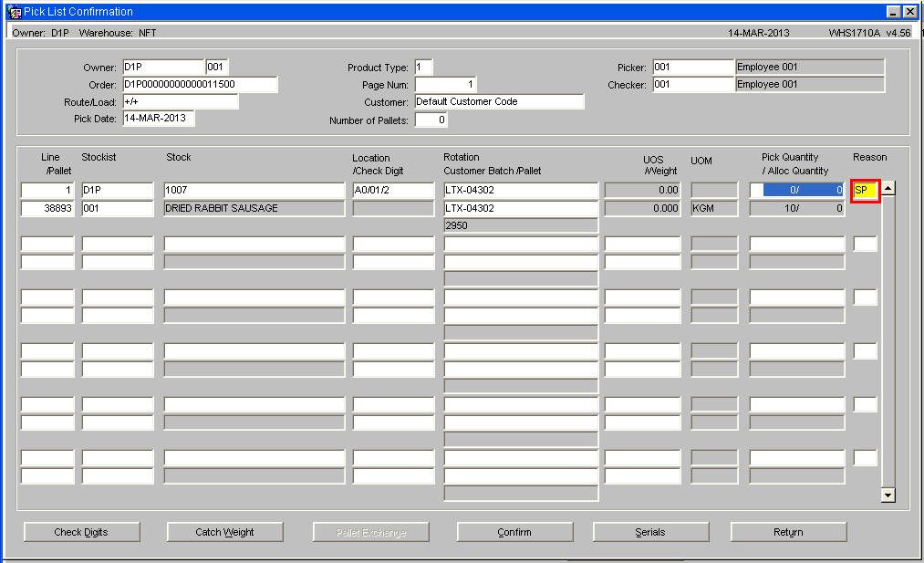Click the Pick List Confirmation title icon
Screen dimensions: 924x563
[x=15, y=12]
